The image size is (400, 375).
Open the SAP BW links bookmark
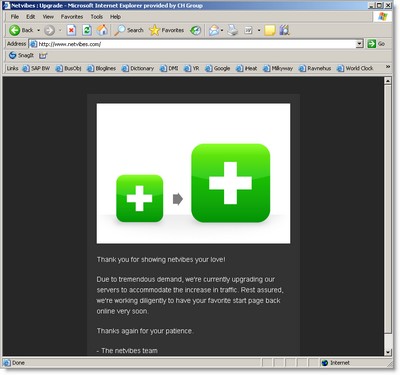pos(36,68)
